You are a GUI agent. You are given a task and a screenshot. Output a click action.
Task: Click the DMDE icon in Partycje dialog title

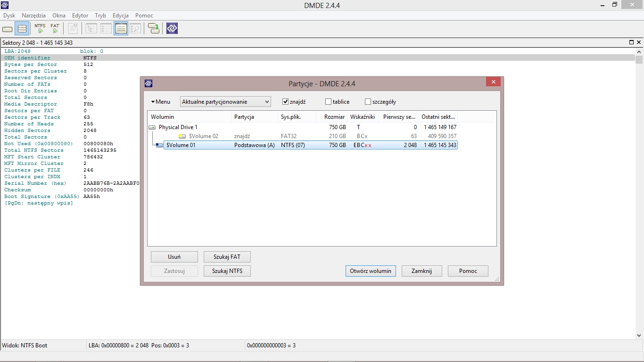[x=148, y=83]
